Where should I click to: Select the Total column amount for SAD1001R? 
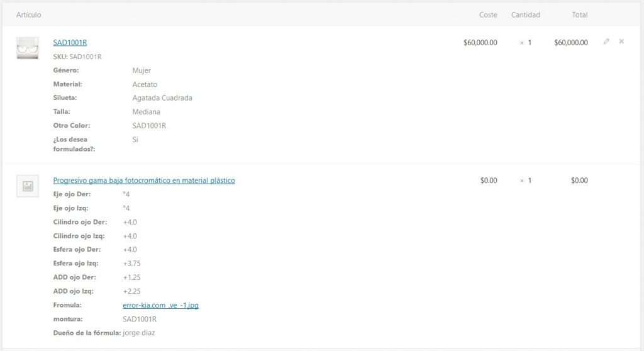click(570, 43)
